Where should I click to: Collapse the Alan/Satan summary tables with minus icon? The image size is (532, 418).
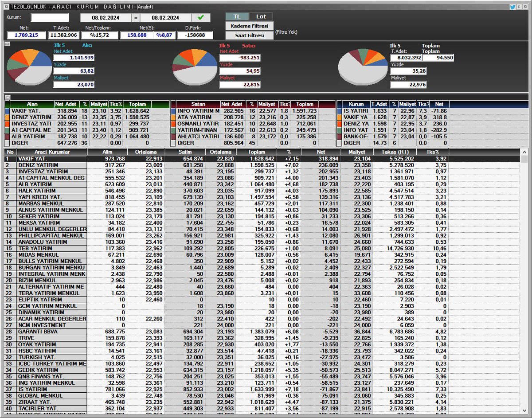[x=7, y=97]
